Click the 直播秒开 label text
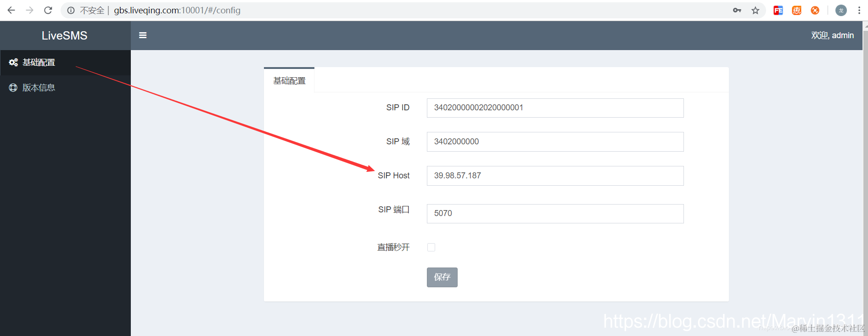The height and width of the screenshot is (336, 868). pyautogui.click(x=393, y=247)
